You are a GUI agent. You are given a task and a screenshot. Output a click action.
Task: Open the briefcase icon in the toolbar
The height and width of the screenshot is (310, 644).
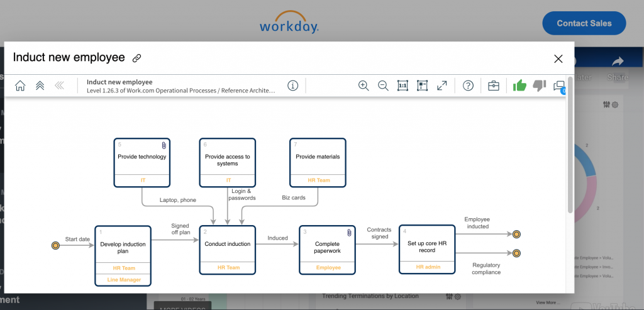tap(494, 86)
